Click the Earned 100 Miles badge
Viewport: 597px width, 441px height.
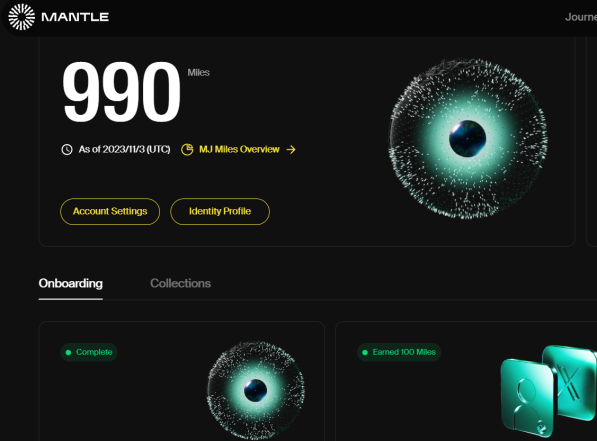[x=399, y=352]
